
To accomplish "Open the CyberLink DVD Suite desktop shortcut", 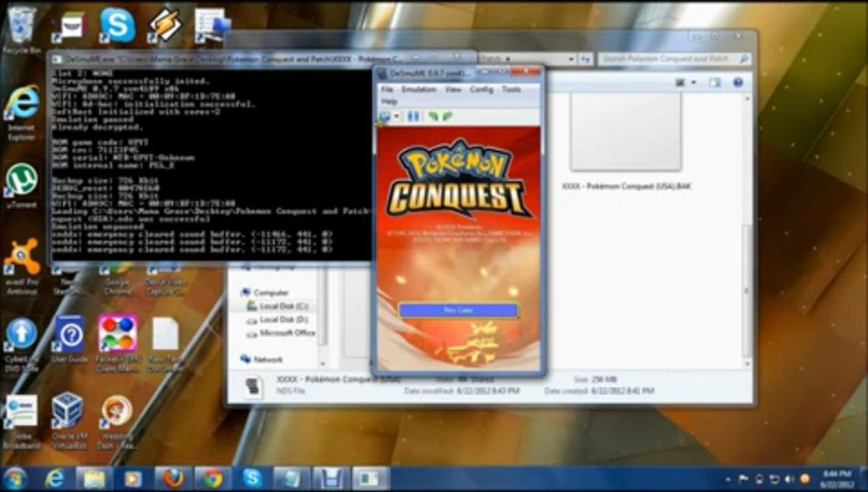I will tap(22, 343).
